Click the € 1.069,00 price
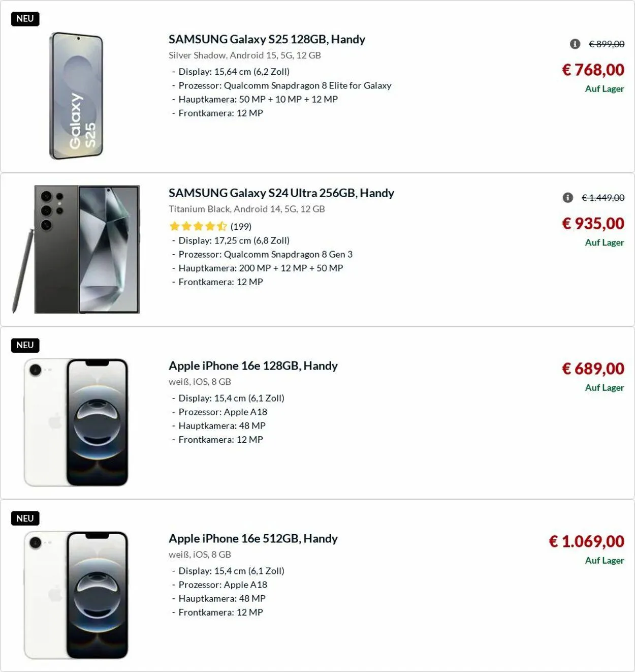This screenshot has height=672, width=635. [586, 541]
